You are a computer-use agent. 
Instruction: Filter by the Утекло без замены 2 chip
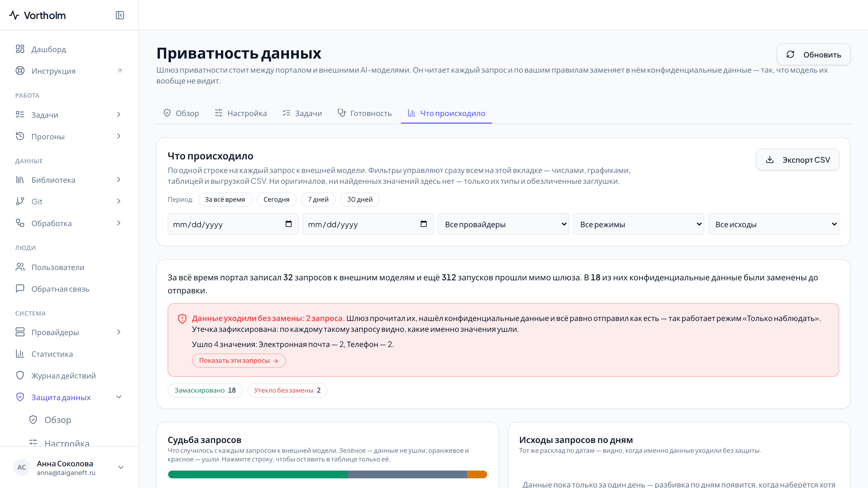[287, 390]
